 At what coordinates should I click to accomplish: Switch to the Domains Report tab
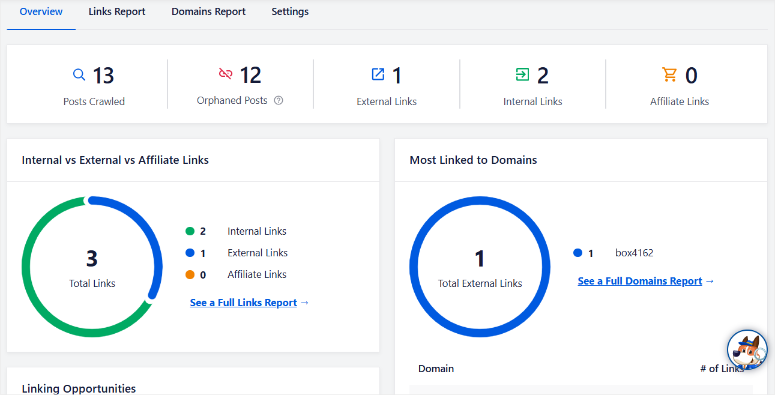(208, 11)
